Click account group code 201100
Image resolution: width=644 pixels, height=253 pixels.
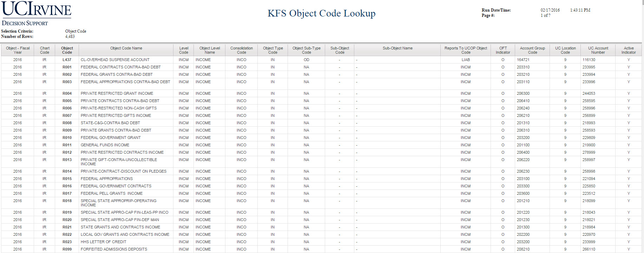tap(523, 145)
